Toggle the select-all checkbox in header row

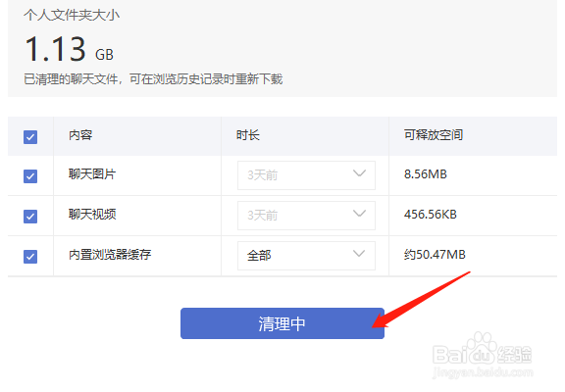point(30,137)
